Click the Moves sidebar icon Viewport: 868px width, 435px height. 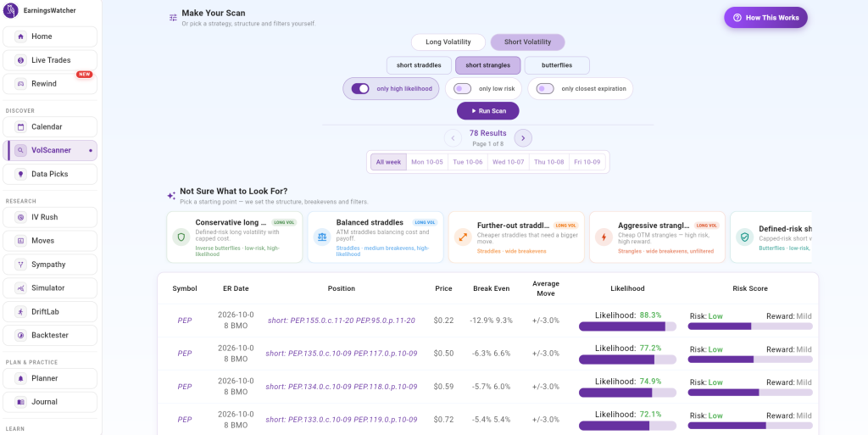coord(20,241)
